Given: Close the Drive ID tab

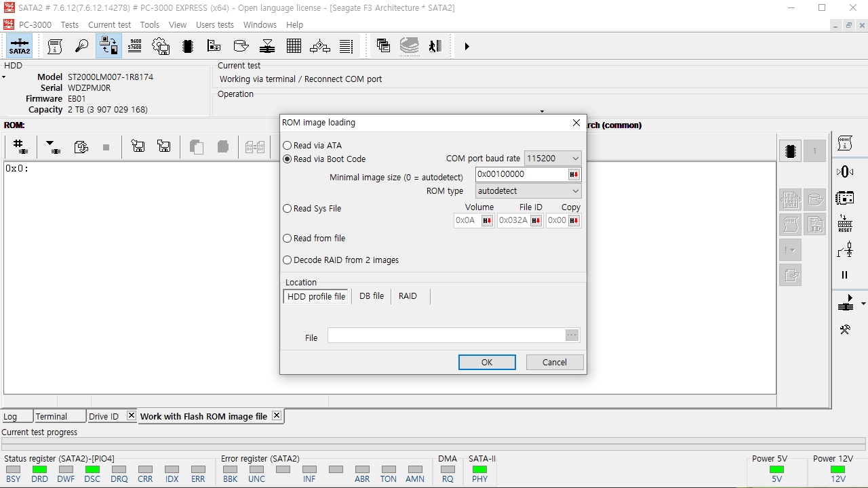Looking at the screenshot, I should pyautogui.click(x=131, y=415).
